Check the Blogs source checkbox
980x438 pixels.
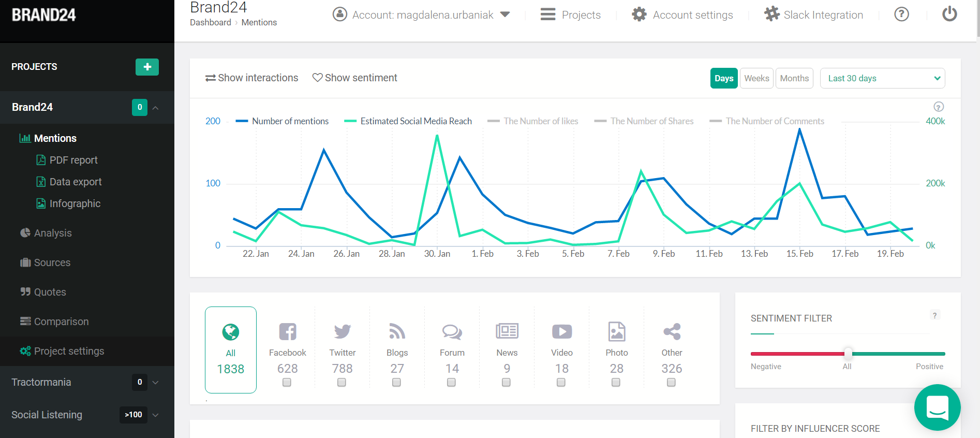point(396,383)
